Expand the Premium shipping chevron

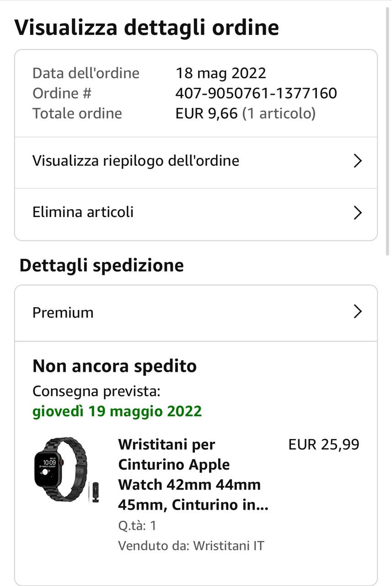point(358,312)
